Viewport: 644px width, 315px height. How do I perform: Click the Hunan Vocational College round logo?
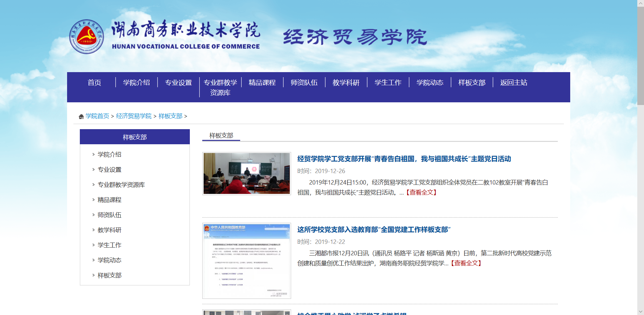coord(87,37)
